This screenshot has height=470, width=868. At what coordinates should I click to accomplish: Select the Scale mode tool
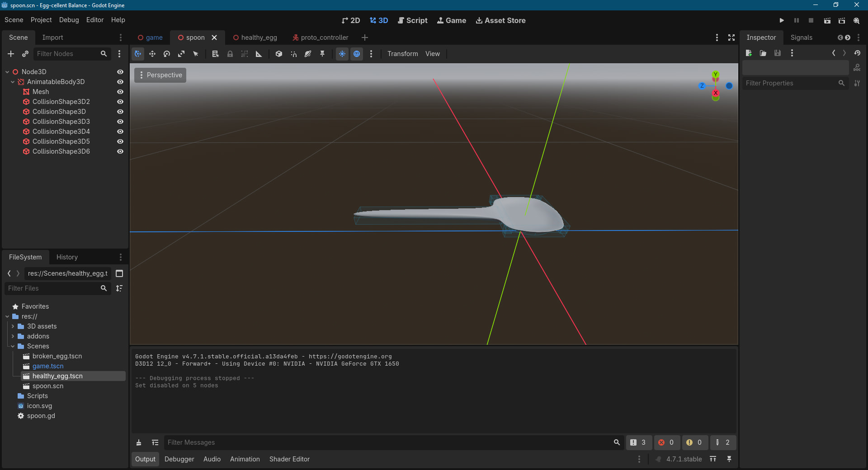point(181,54)
